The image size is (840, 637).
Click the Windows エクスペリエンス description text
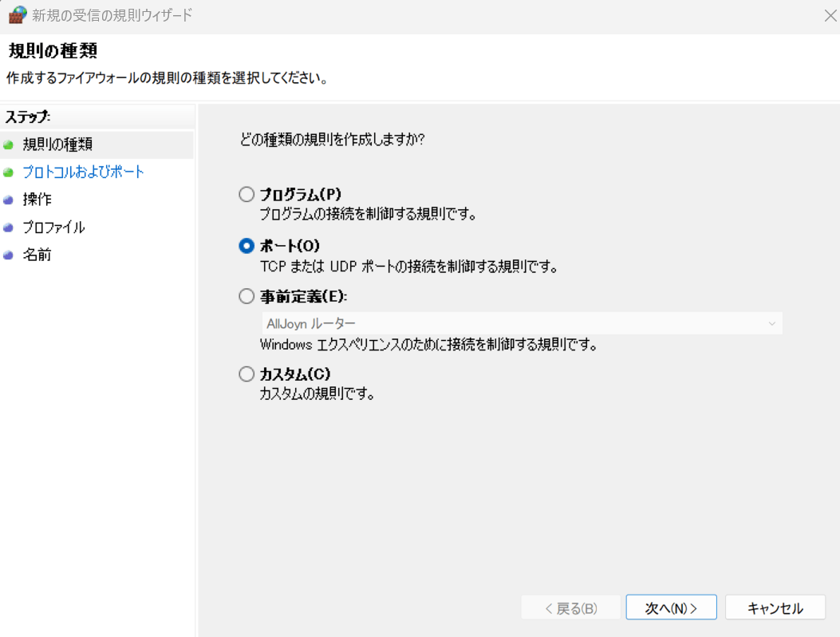pyautogui.click(x=428, y=344)
